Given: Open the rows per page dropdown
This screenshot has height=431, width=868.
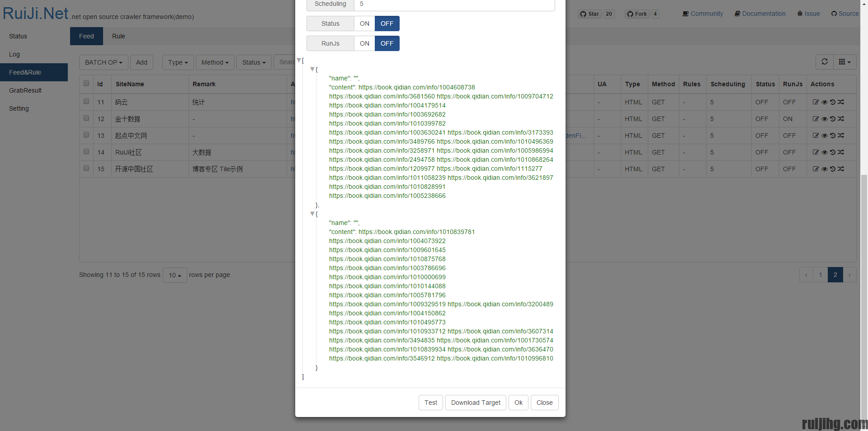Looking at the screenshot, I should click(x=175, y=275).
